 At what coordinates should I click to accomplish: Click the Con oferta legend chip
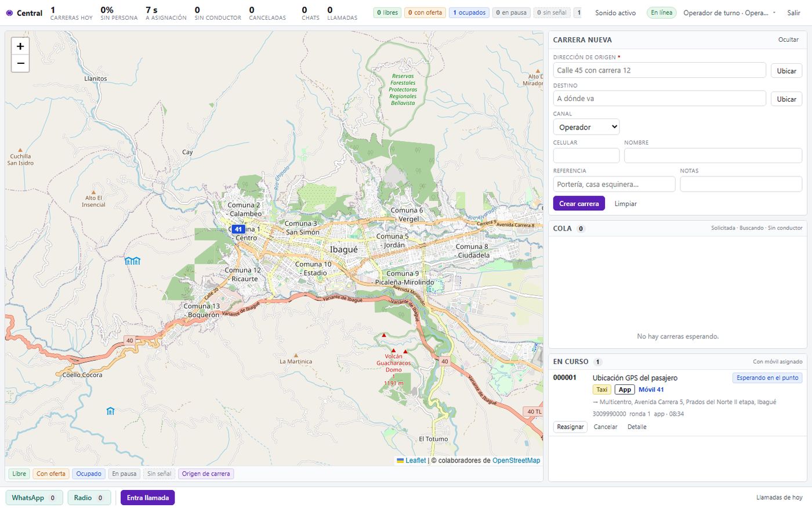tap(51, 474)
